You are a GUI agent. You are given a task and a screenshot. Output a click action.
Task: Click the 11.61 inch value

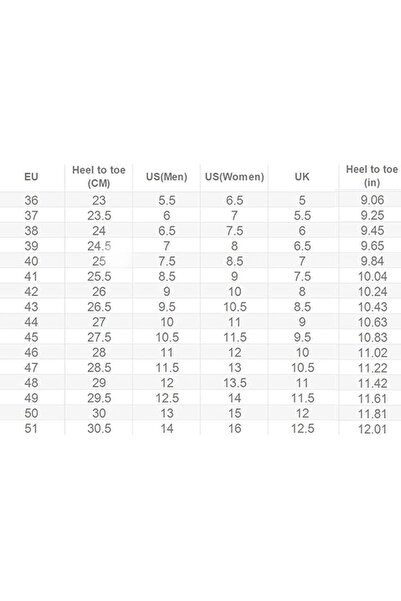point(372,399)
